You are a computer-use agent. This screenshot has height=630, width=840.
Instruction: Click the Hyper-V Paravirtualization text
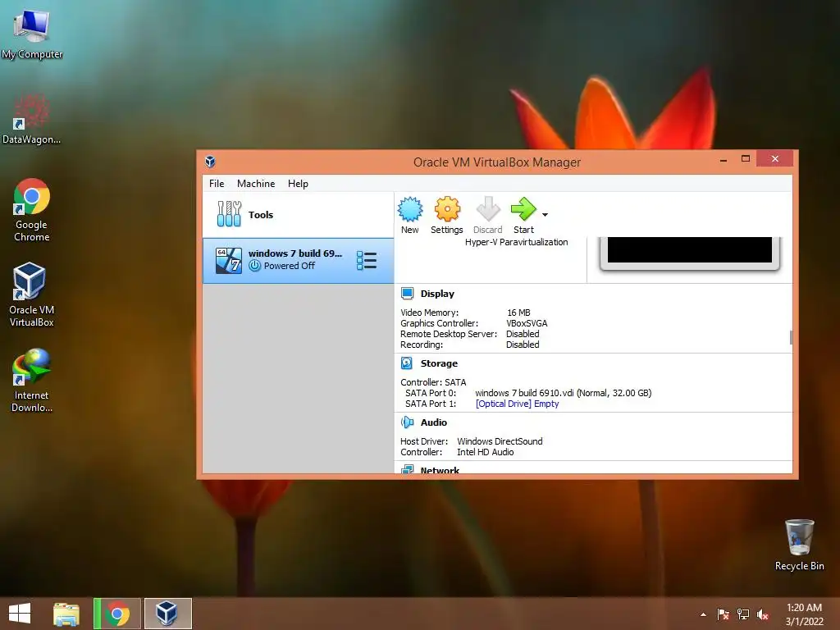517,242
